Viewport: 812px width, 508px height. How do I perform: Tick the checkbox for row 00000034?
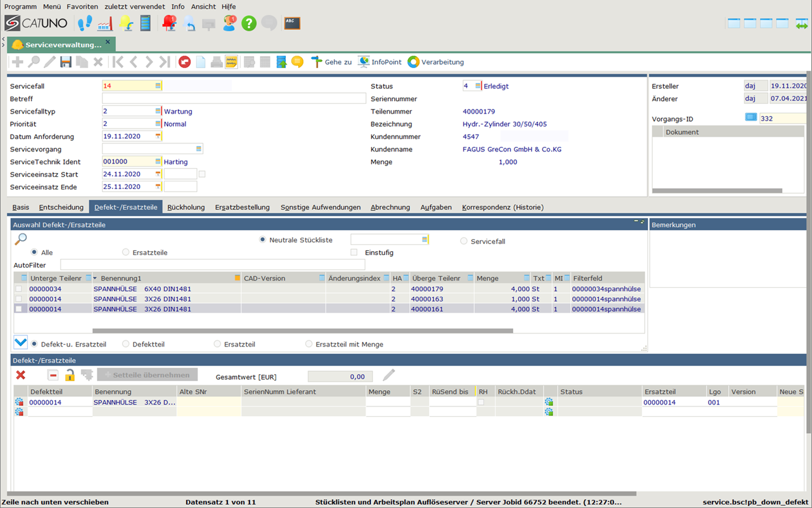point(19,289)
